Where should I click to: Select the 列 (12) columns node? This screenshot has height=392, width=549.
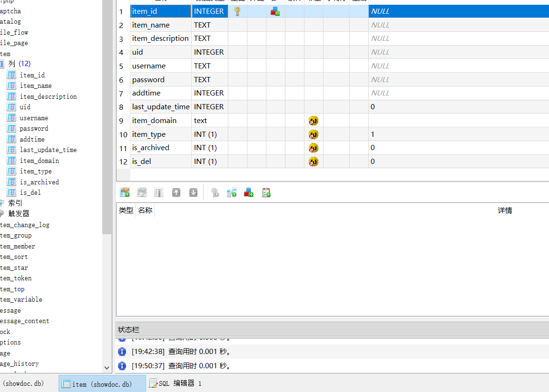pos(19,64)
